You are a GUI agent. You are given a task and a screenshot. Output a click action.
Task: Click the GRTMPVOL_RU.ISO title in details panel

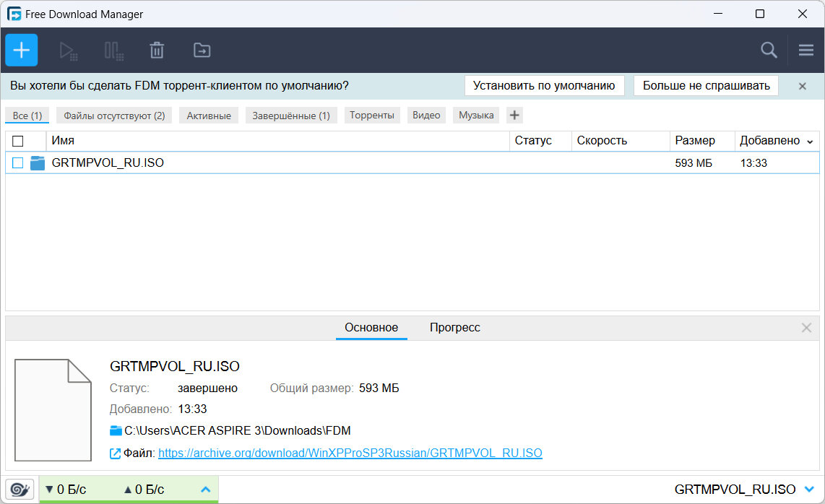pyautogui.click(x=175, y=366)
